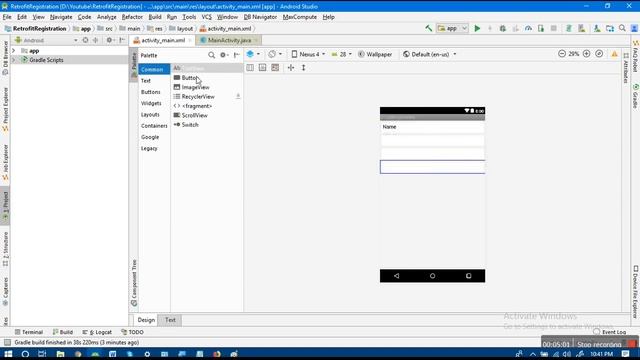Select the Legacy palette category
The image size is (640, 360).
point(149,148)
